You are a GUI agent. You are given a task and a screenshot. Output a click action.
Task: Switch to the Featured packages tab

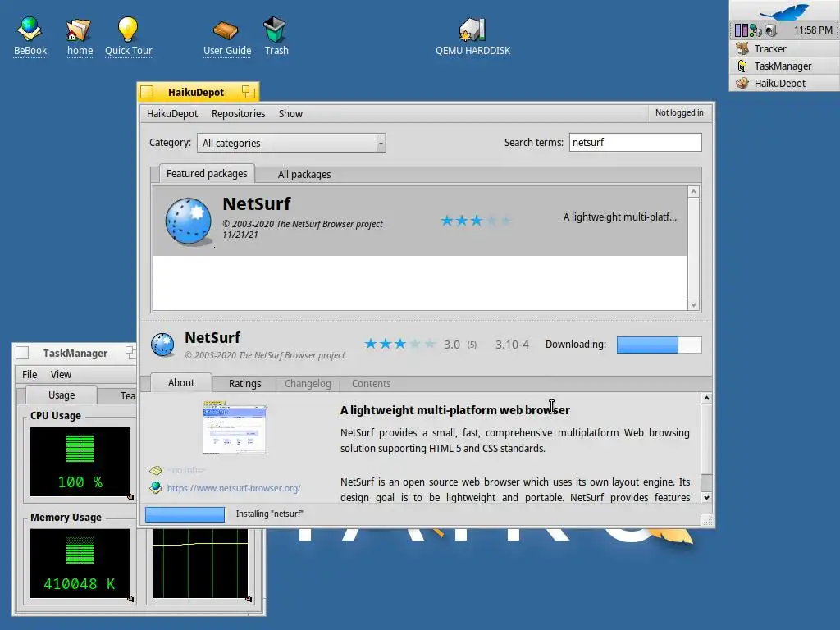[x=207, y=174]
